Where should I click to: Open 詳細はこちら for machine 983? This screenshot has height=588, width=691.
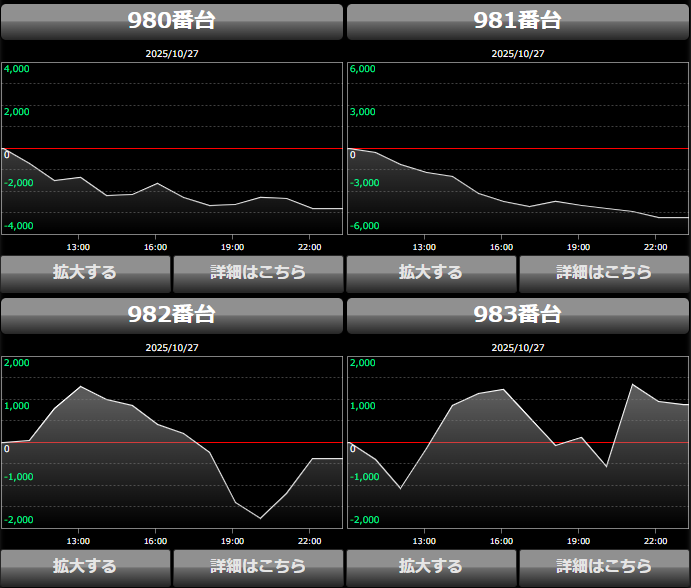point(604,566)
